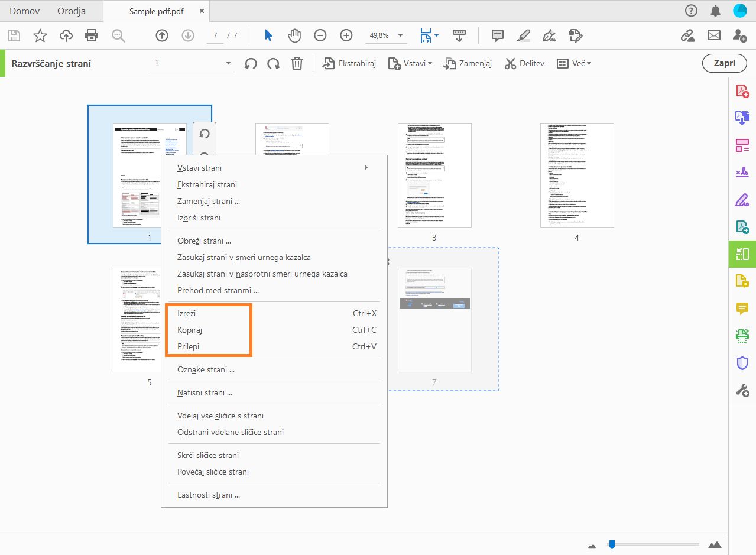Open the page range dropdown showing 1
Viewport: 756px width, 555px height.
pos(193,63)
